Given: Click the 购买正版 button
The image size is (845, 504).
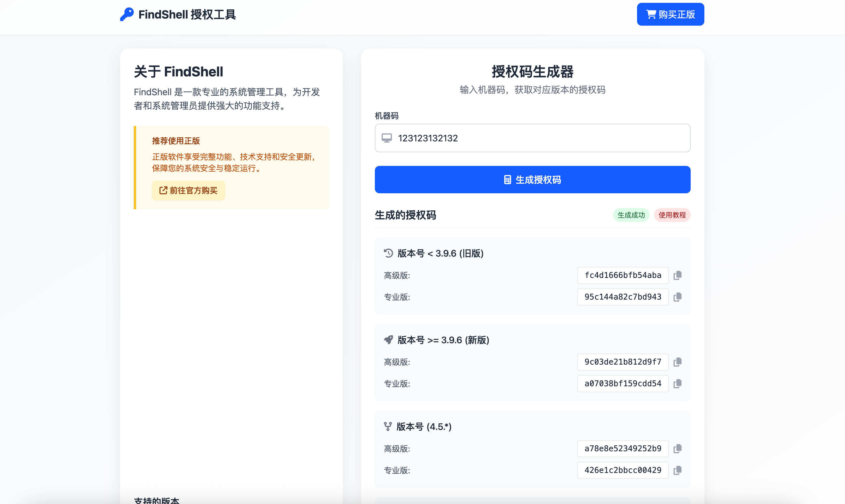Looking at the screenshot, I should click(670, 14).
